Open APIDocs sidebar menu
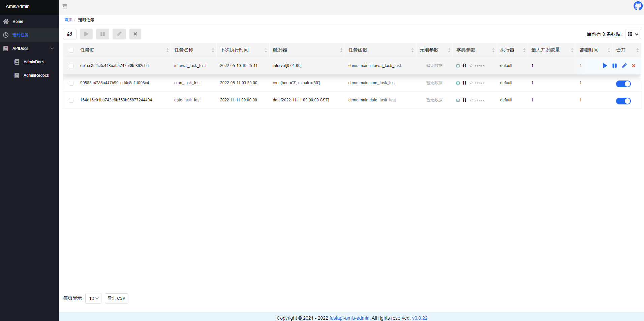This screenshot has width=644, height=321. (x=29, y=49)
